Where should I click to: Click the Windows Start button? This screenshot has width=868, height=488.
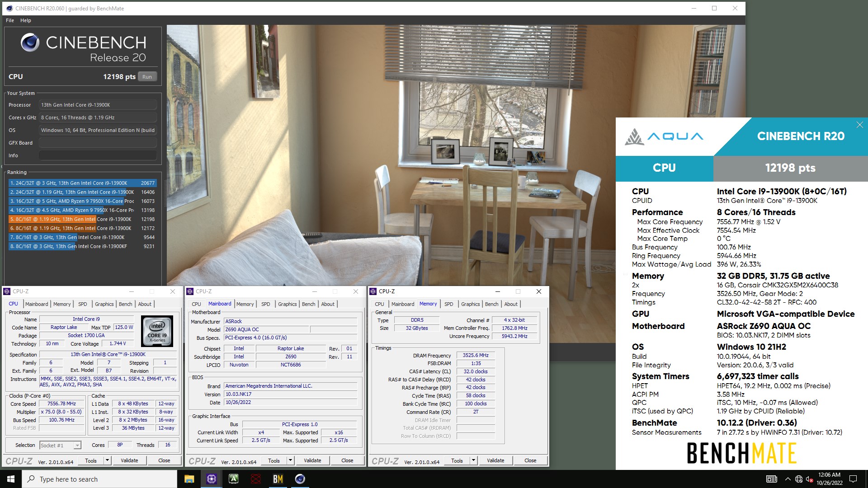[x=11, y=479]
